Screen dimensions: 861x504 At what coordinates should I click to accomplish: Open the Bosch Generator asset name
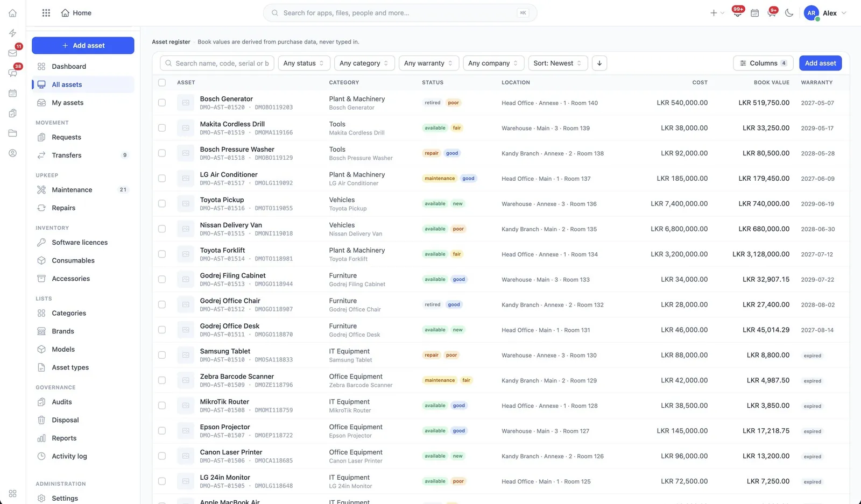click(x=226, y=99)
